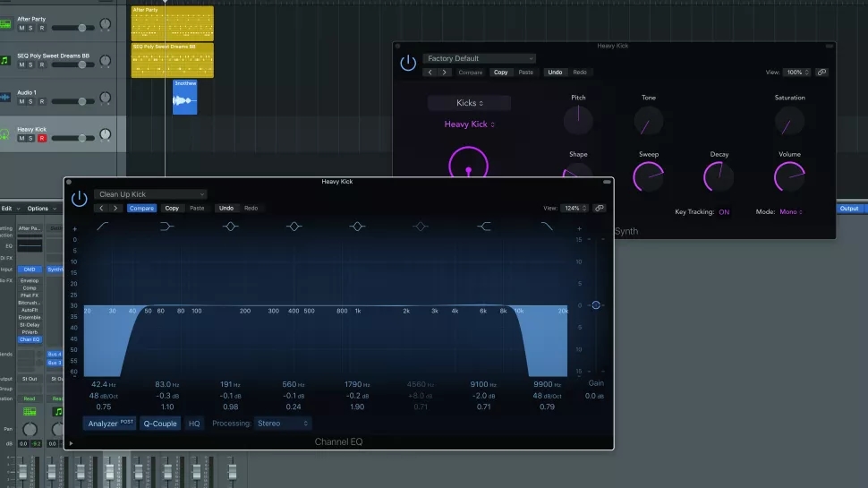This screenshot has width=868, height=488.
Task: Click the link icon in Channel EQ header
Action: point(600,208)
